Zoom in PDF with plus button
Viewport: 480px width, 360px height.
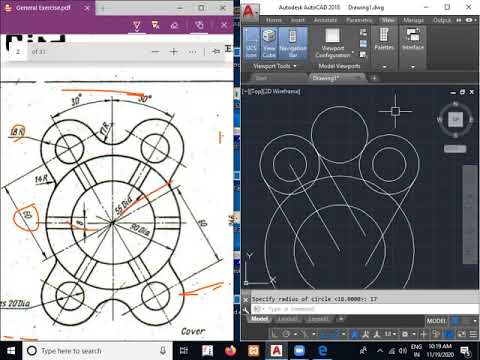(174, 52)
